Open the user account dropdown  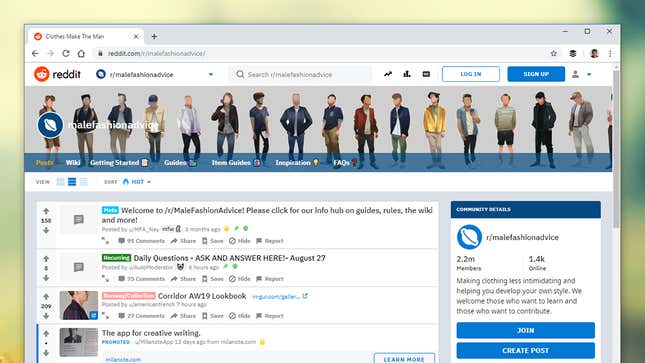click(x=581, y=74)
